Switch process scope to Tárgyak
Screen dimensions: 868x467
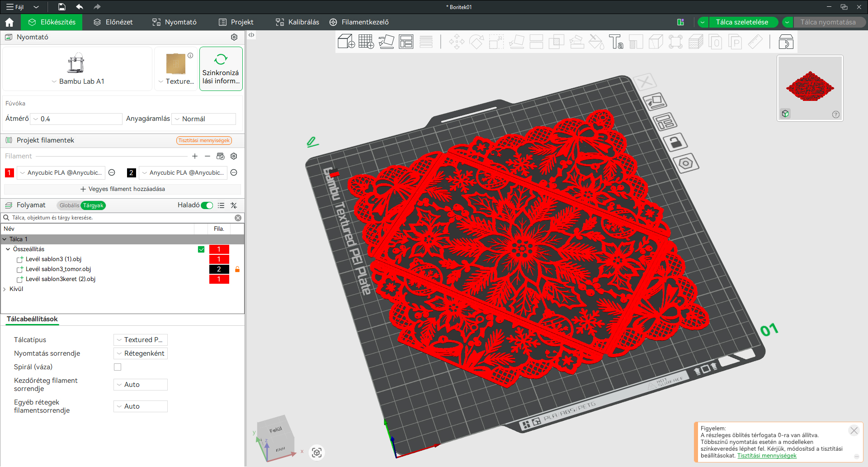(x=93, y=205)
